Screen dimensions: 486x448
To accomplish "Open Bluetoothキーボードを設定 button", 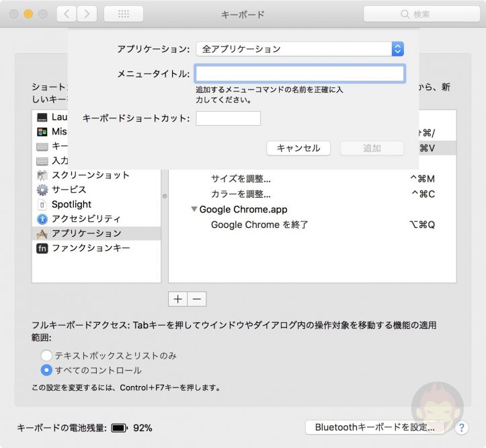I will tap(374, 428).
